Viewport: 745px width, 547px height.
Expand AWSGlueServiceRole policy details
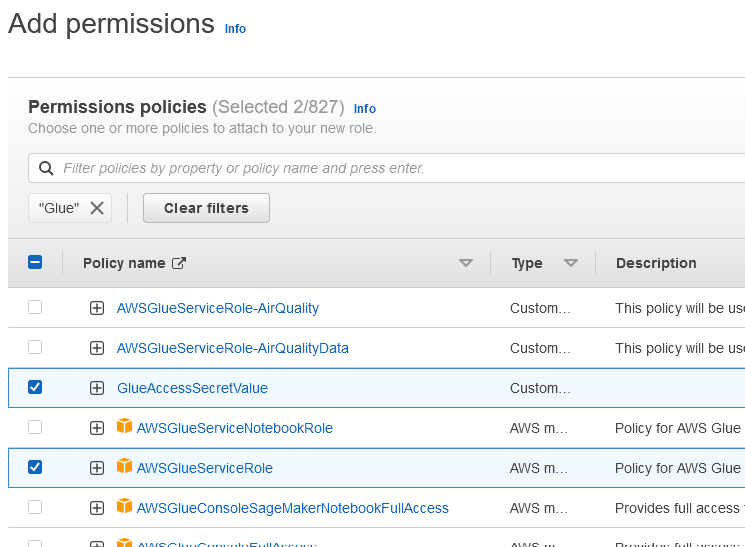click(97, 468)
